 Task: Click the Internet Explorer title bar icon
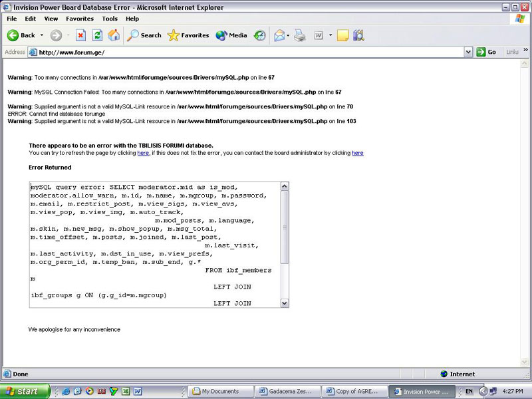pos(7,7)
